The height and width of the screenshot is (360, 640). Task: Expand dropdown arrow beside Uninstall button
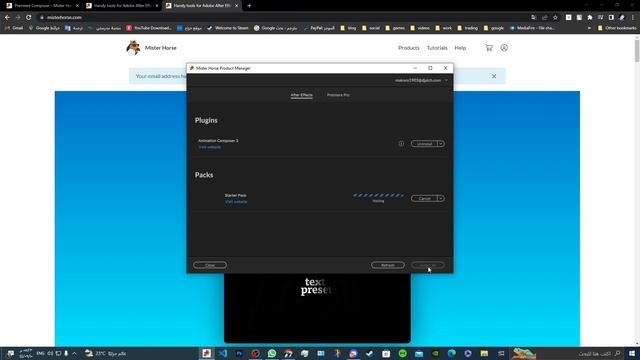coord(441,144)
